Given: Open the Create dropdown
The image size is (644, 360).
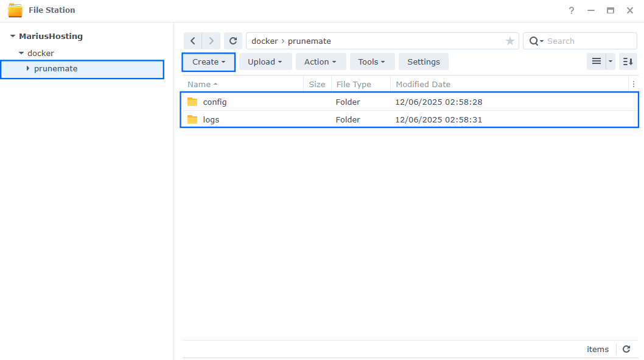Looking at the screenshot, I should coord(208,62).
